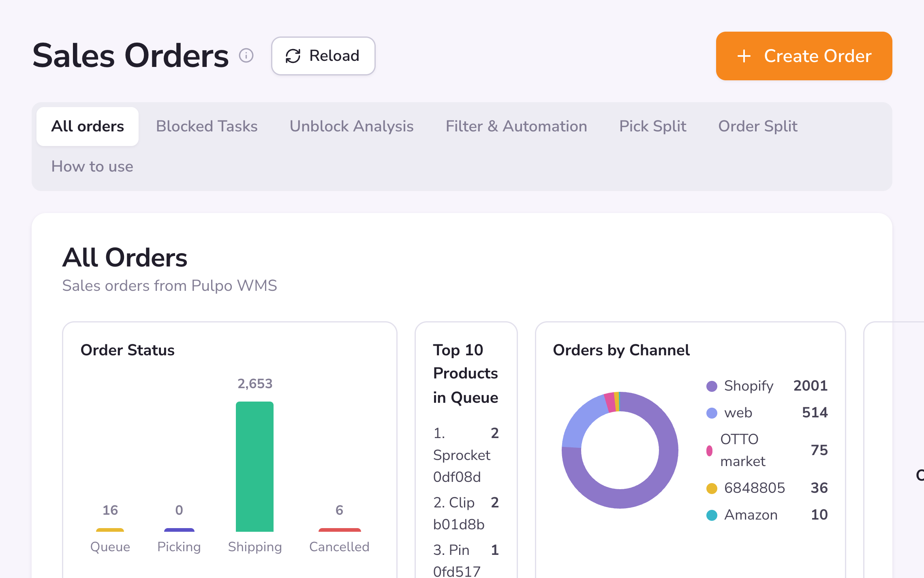
Task: Create a new order
Action: pos(804,56)
